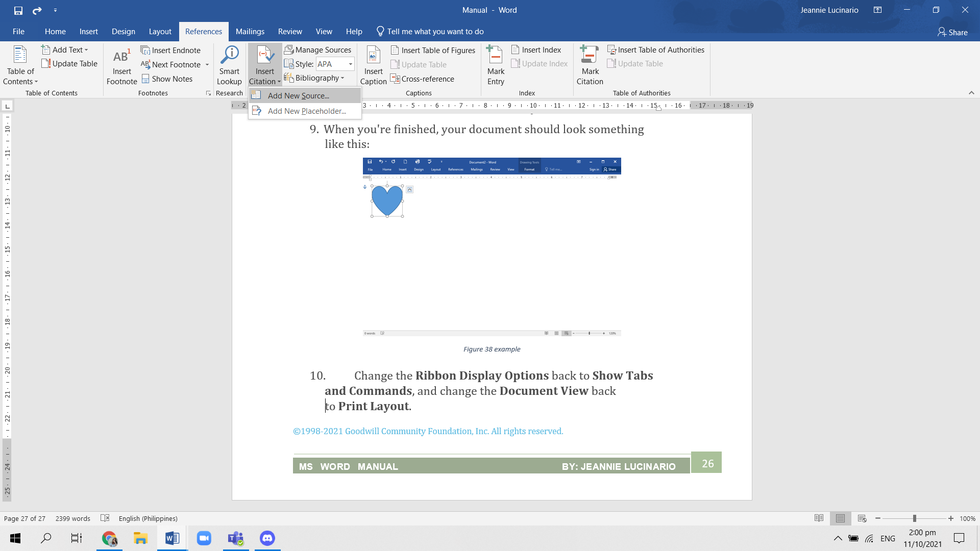
Task: Click English (Philippines) language indicator
Action: [x=148, y=518]
